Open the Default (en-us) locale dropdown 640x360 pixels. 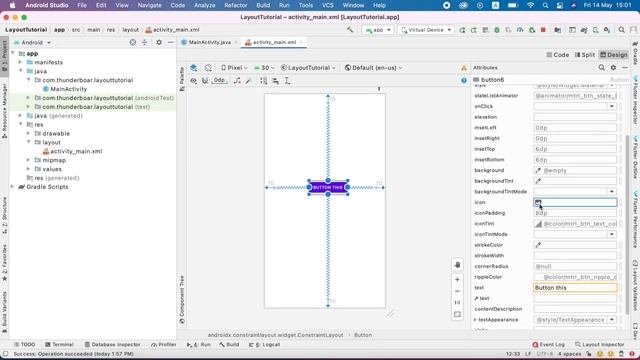pyautogui.click(x=373, y=68)
